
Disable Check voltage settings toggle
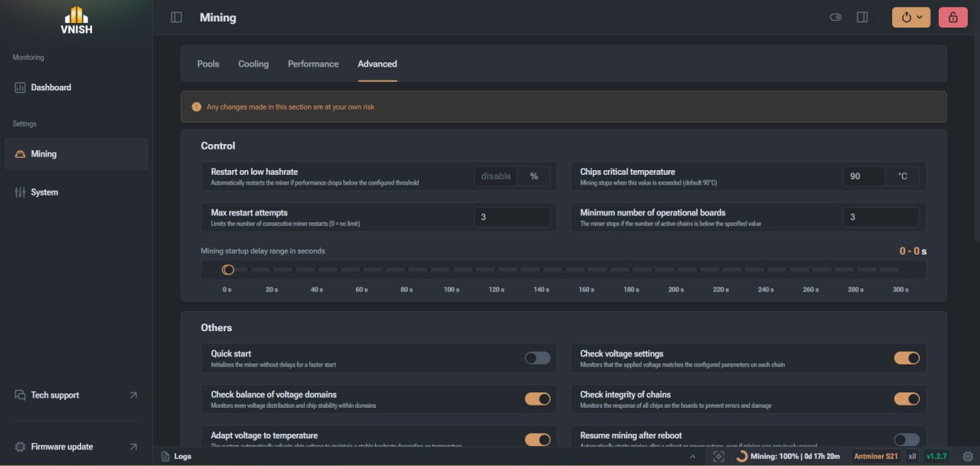coord(906,358)
